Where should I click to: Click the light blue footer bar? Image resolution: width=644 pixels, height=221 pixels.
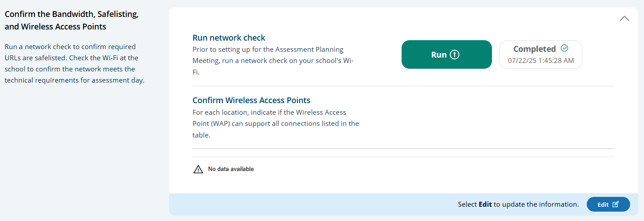click(x=313, y=204)
